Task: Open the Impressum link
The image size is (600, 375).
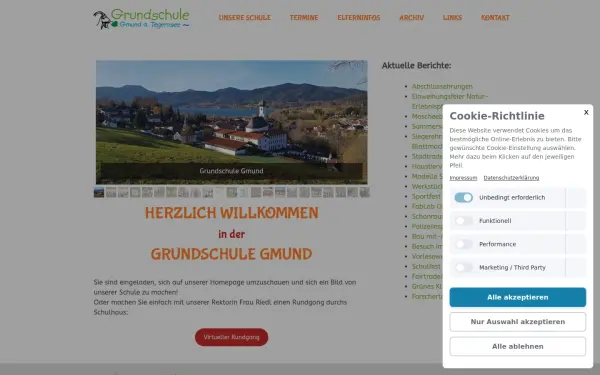Action: click(x=463, y=178)
